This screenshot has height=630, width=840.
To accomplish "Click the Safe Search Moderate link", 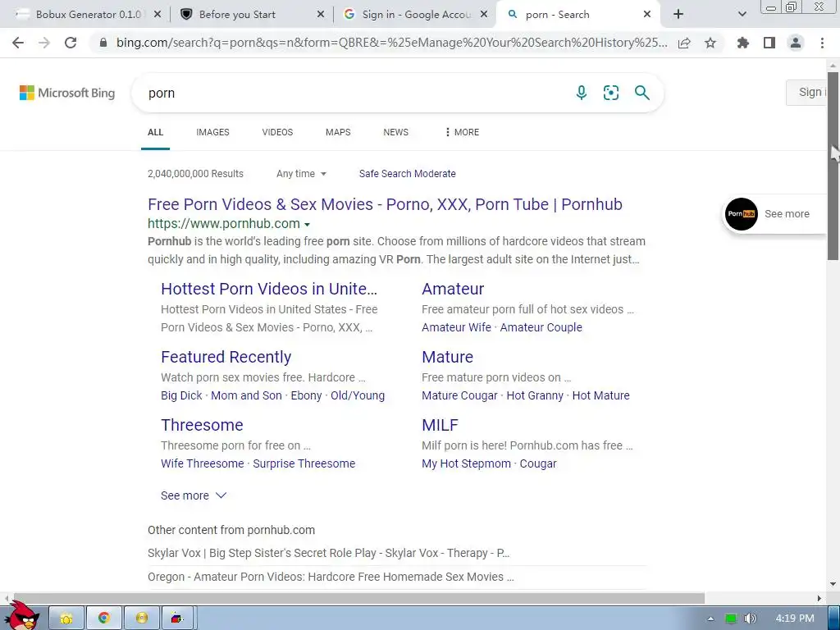I will click(x=407, y=174).
